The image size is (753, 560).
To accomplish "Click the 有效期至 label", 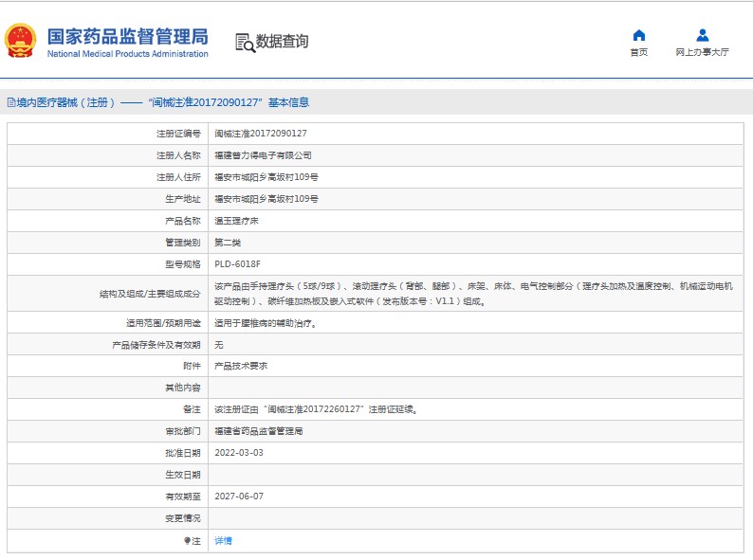I will (182, 497).
